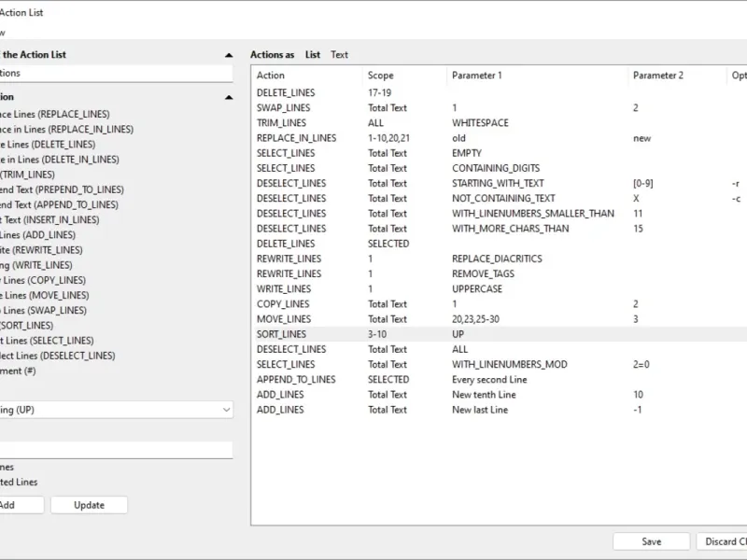Click the Save button
This screenshot has width=747, height=560.
point(651,541)
